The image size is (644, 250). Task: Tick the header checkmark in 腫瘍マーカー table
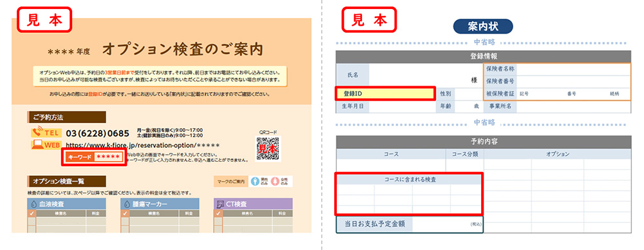126,213
